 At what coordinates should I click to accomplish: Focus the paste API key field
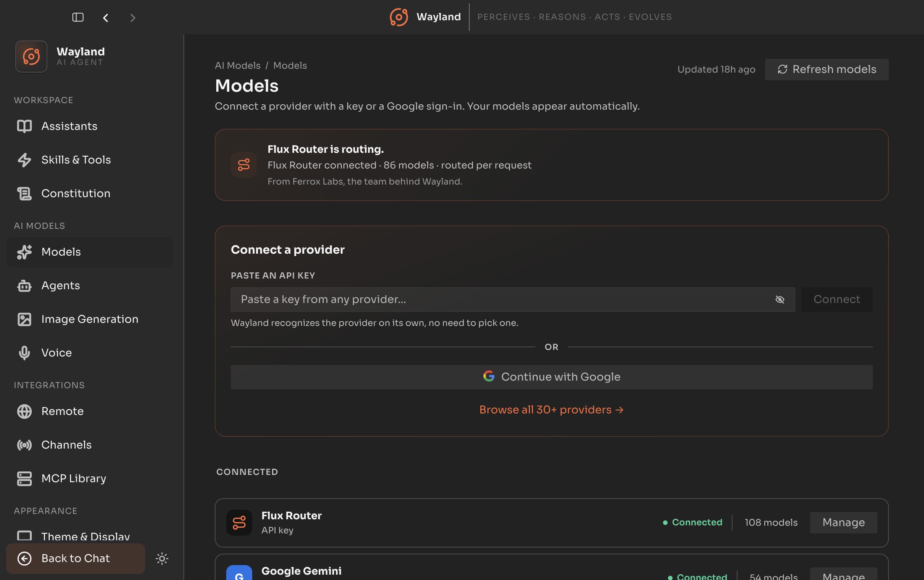click(x=512, y=300)
